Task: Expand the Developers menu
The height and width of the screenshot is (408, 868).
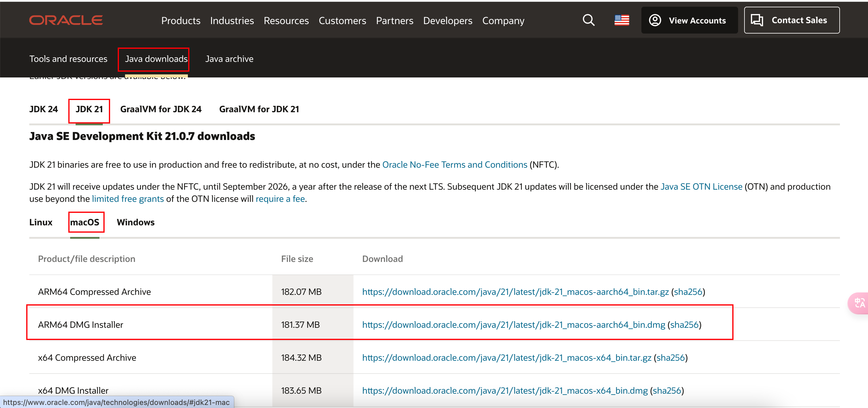Action: click(447, 21)
